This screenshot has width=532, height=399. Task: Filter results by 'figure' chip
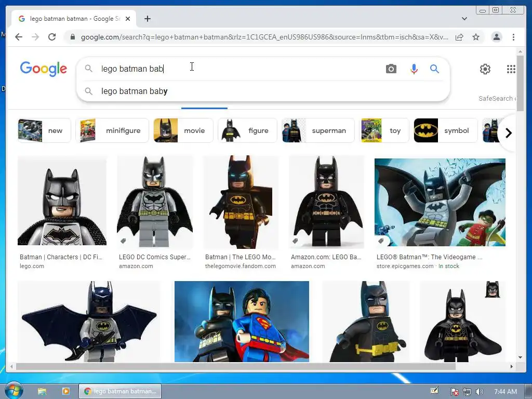pos(247,130)
